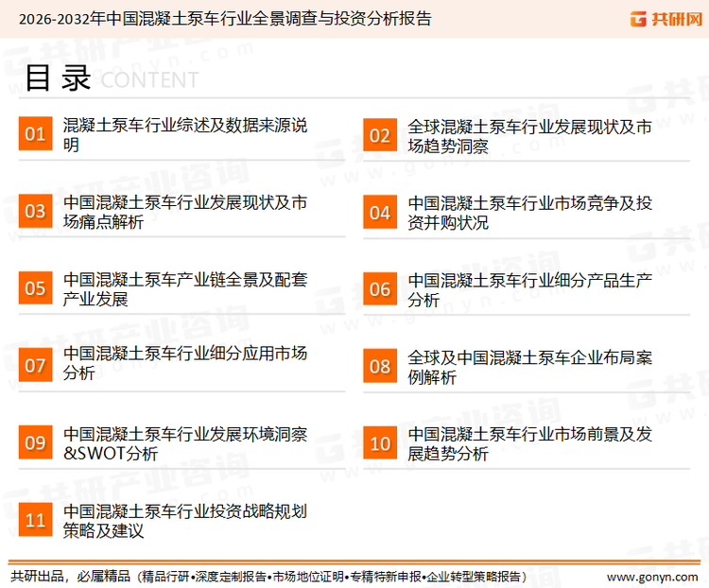This screenshot has height=588, width=709.
Task: Select the orange 06 chapter number box
Action: click(x=380, y=289)
